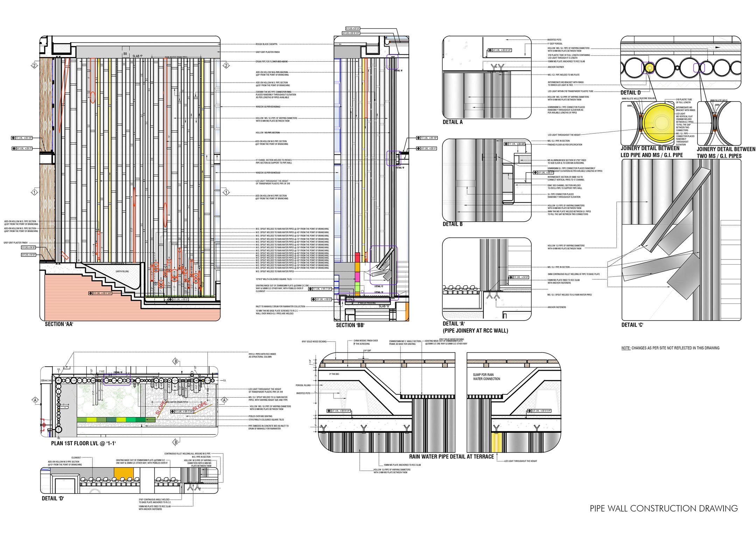
Task: Click the B section marker above the floor plan
Action: [x=176, y=361]
